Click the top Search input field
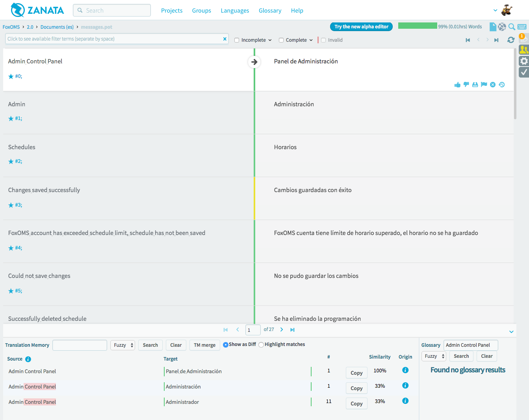 112,11
